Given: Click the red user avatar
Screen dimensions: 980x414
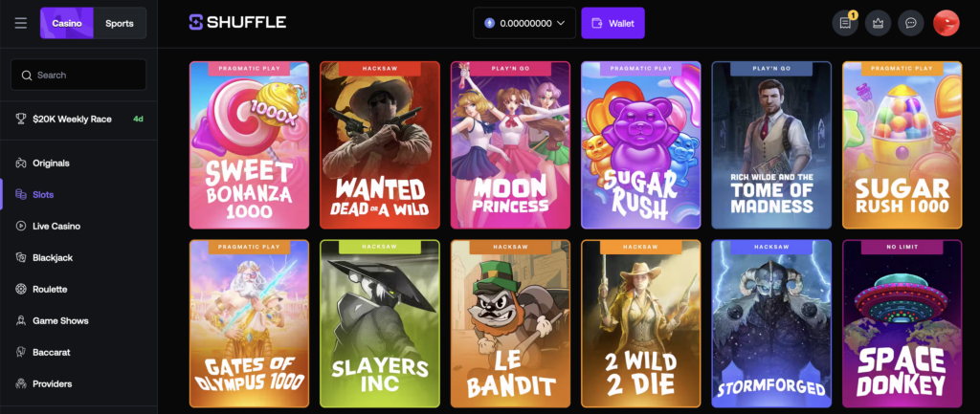Looking at the screenshot, I should (946, 23).
